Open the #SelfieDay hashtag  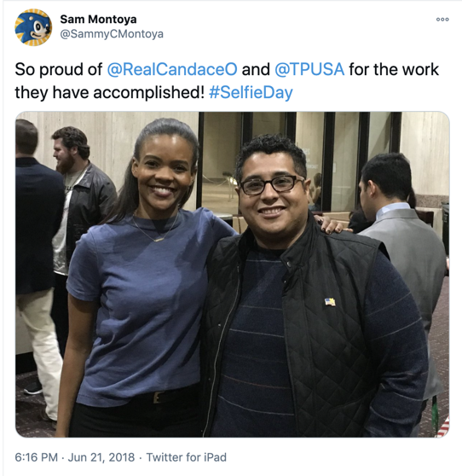point(251,93)
